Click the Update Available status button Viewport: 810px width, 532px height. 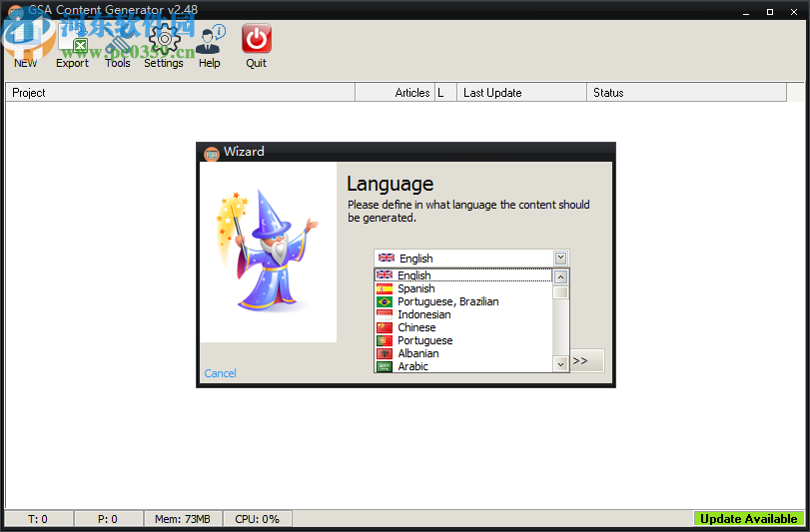[748, 519]
